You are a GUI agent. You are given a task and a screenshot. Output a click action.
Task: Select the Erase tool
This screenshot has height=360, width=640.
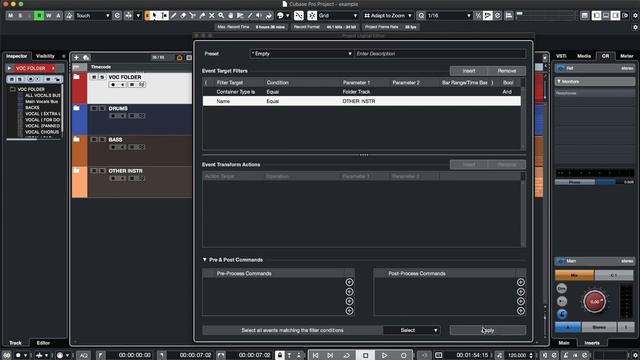pos(183,16)
